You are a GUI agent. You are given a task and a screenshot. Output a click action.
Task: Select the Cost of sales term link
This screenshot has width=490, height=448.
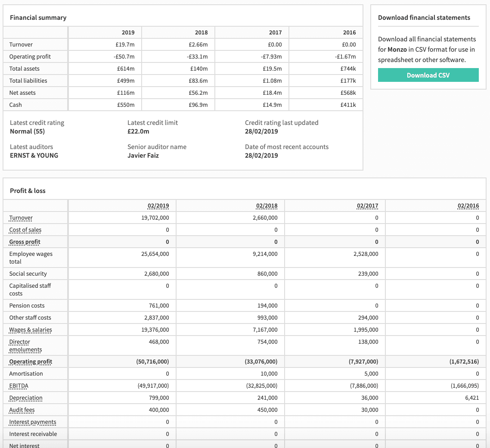tap(25, 230)
